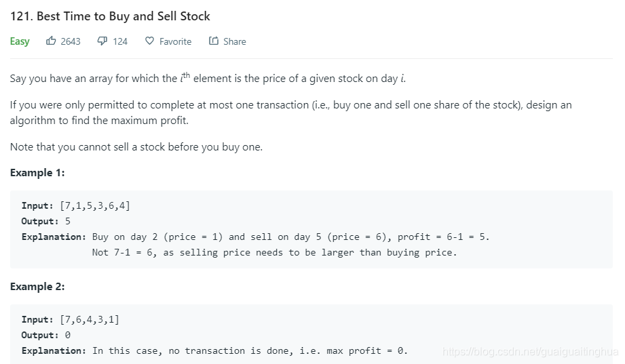Click the blog.csdn.net watermark URL
The image size is (625, 364).
[529, 352]
